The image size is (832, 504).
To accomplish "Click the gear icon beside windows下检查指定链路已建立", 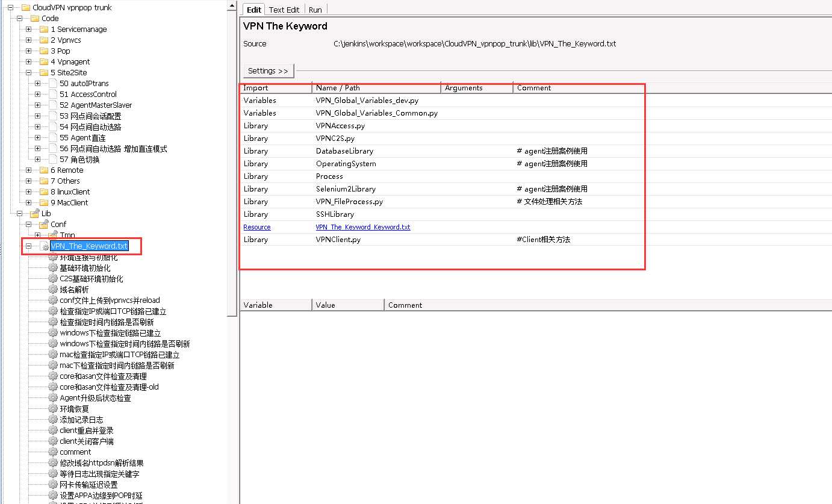I will pos(53,333).
